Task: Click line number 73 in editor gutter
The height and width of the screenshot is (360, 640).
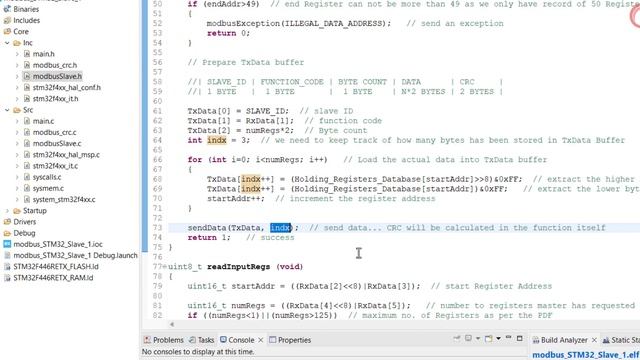Action: pyautogui.click(x=158, y=228)
